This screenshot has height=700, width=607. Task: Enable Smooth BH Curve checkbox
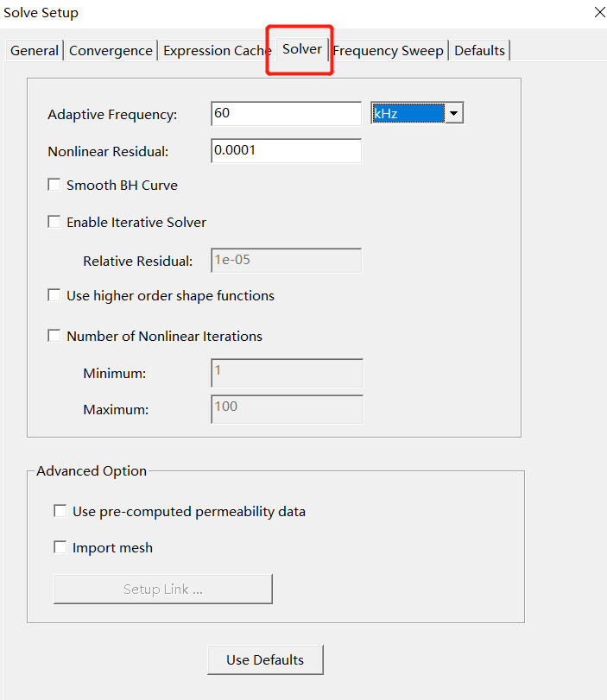point(54,185)
